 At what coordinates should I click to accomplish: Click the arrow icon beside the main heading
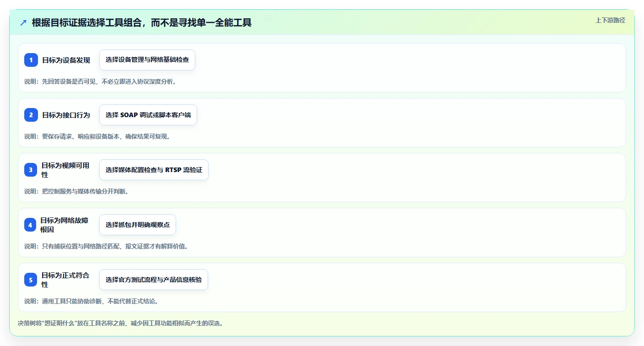pos(23,22)
